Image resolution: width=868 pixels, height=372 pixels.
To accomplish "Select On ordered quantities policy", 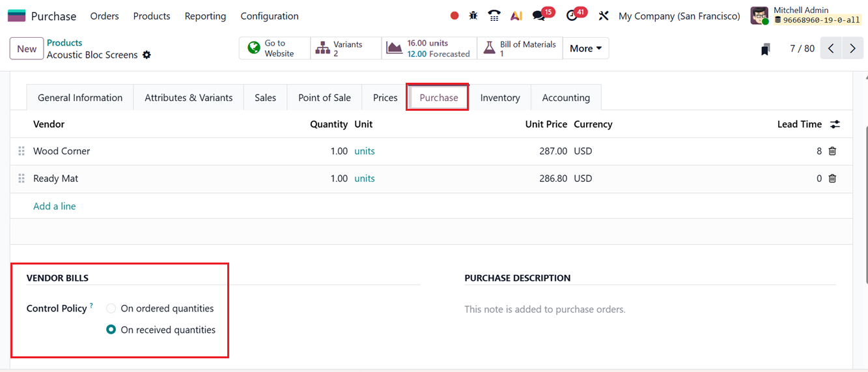I will (x=111, y=308).
